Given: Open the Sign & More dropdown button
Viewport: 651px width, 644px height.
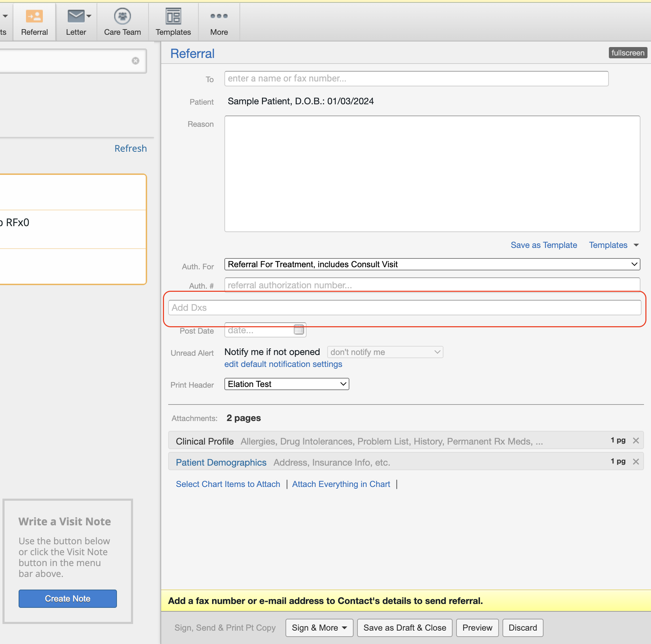Looking at the screenshot, I should 319,628.
